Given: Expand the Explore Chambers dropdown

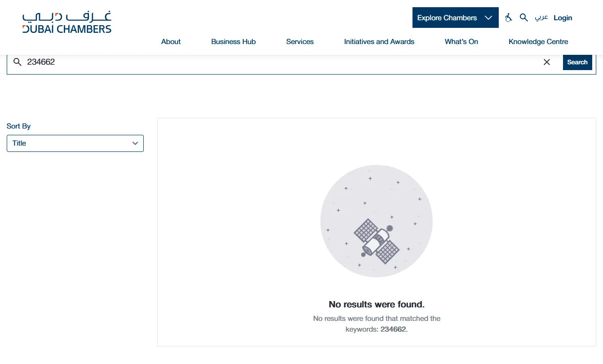Looking at the screenshot, I should (456, 18).
